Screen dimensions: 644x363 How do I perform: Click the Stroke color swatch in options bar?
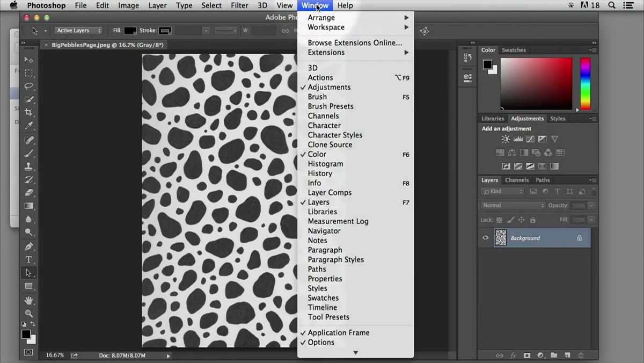point(165,31)
